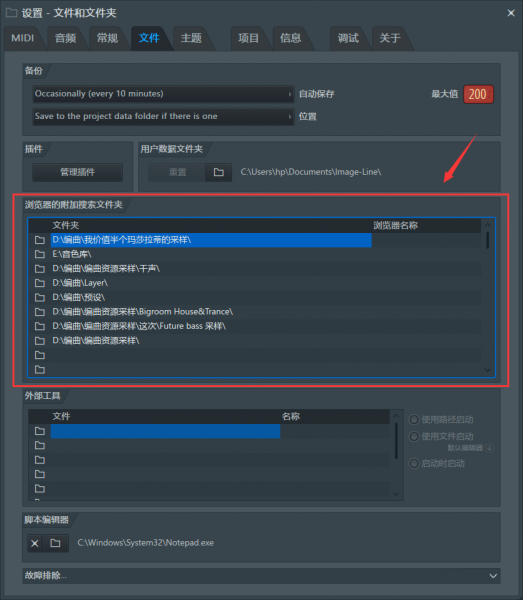Click the external tools 名称 column header

pos(291,416)
